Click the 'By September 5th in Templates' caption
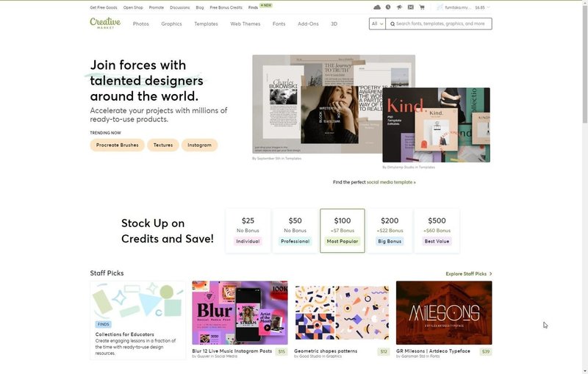 (x=277, y=159)
